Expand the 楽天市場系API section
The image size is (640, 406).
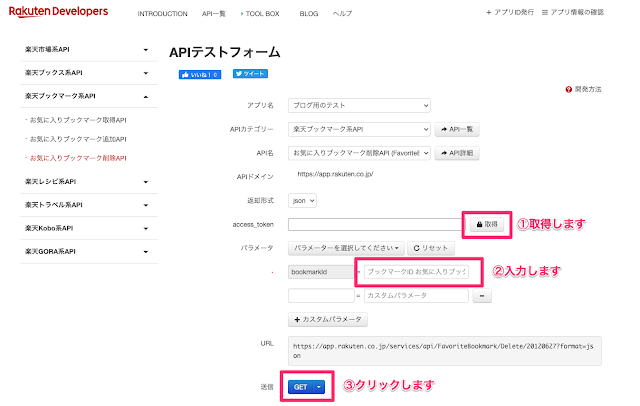[89, 50]
